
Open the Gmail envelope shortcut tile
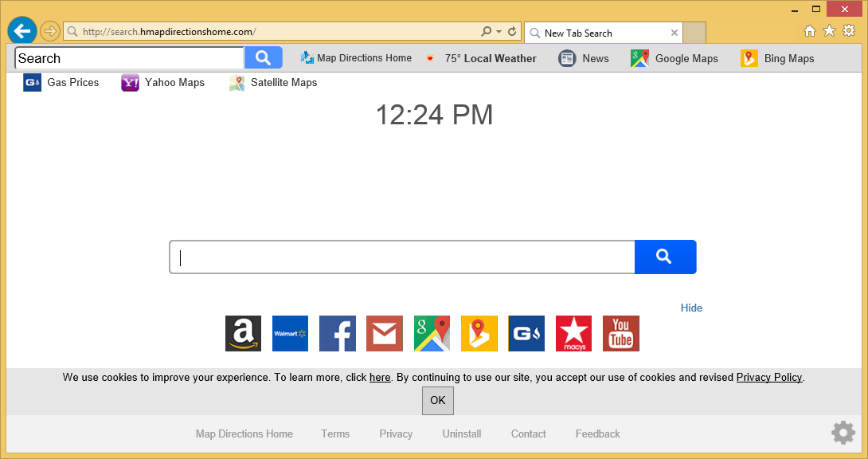385,333
